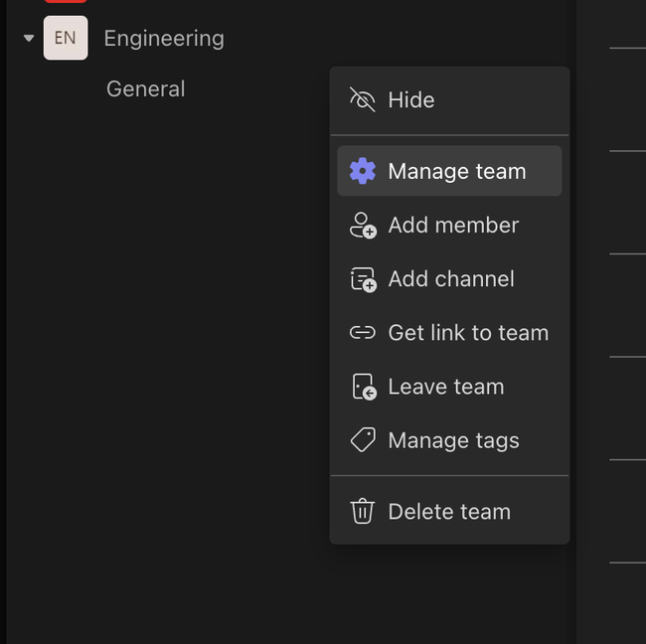Screen dimensions: 646x644
Task: Click the Add channel icon
Action: pos(363,279)
